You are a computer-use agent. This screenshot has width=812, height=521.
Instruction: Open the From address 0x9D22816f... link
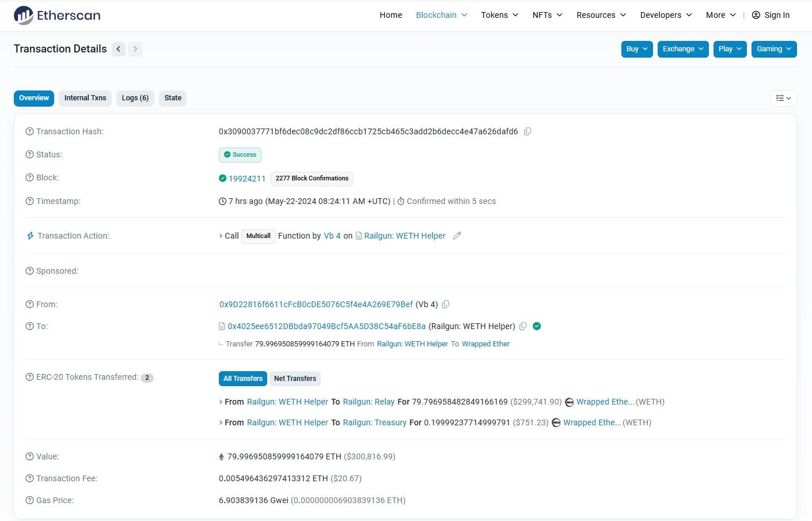point(316,304)
